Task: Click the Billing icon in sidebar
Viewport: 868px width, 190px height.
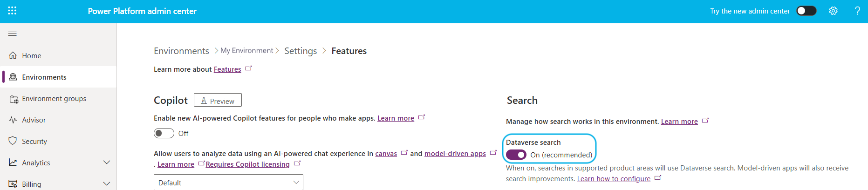Action: pyautogui.click(x=13, y=184)
